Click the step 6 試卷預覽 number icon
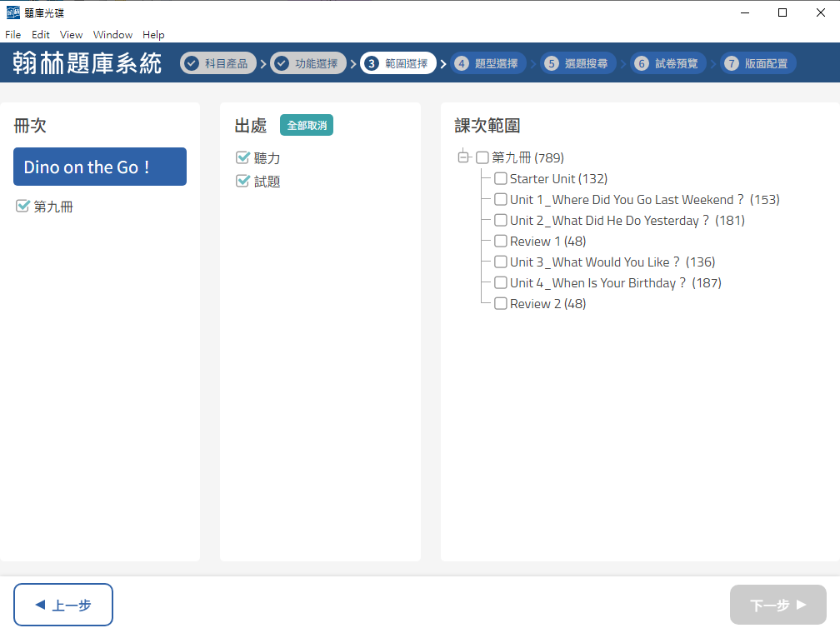840x633 pixels. tap(642, 63)
